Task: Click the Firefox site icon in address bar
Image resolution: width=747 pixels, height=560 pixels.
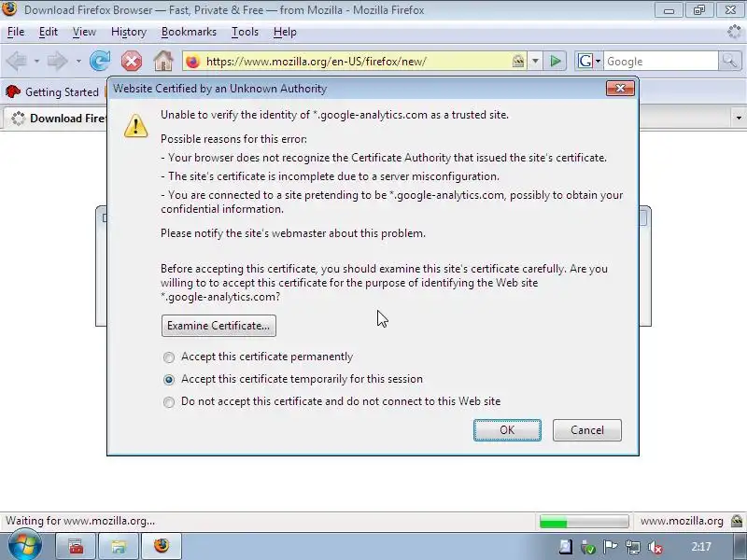Action: (x=193, y=62)
